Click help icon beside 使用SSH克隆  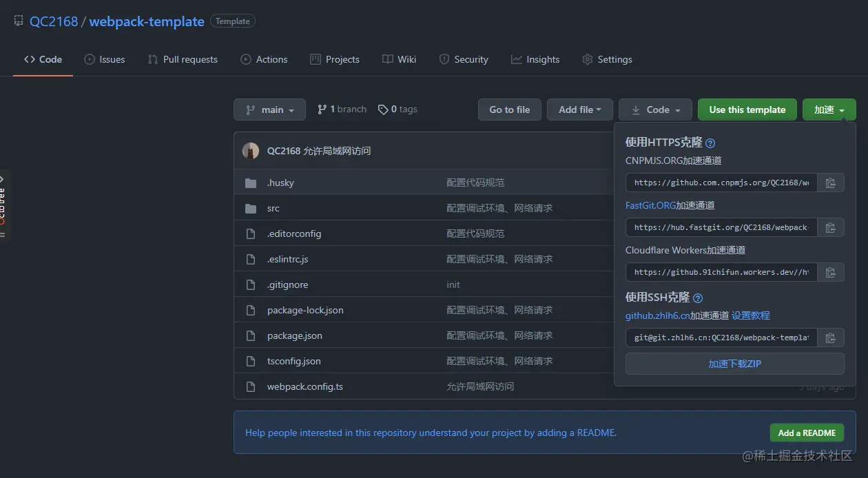click(698, 298)
